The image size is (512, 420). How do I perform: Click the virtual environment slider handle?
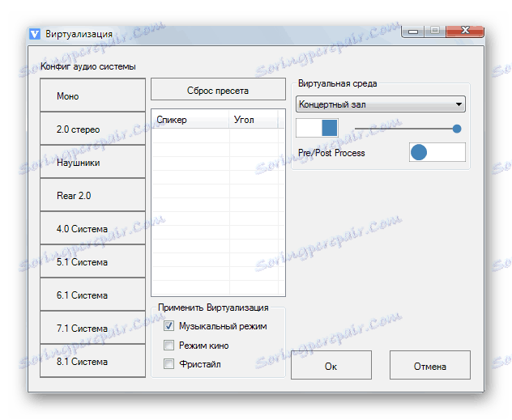[x=457, y=129]
